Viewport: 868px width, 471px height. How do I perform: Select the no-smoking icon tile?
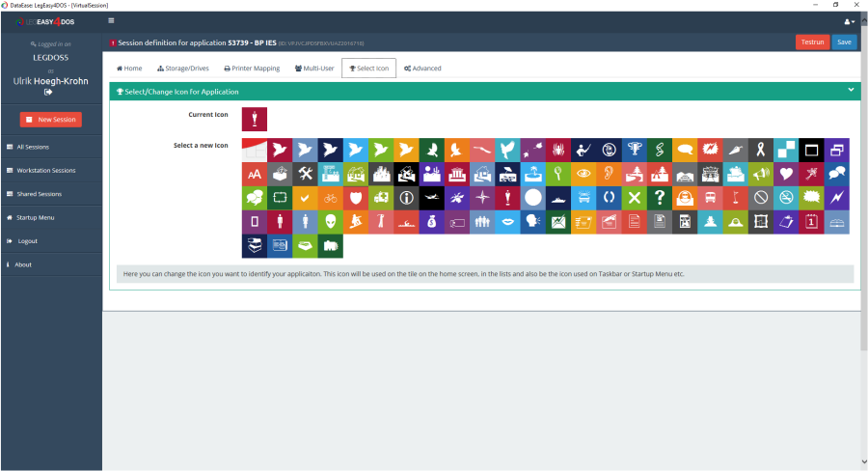tap(786, 198)
